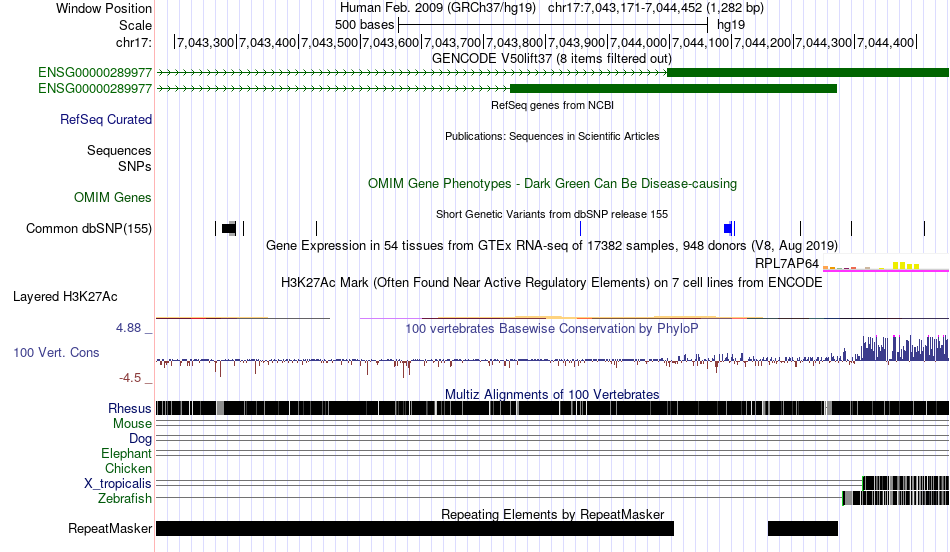Click the 7,043,300 coordinate on the ruler

(x=205, y=42)
